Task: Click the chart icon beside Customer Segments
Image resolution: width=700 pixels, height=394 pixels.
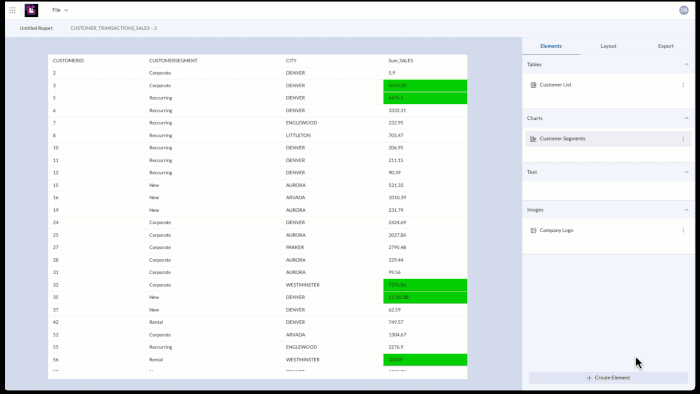Action: 533,139
